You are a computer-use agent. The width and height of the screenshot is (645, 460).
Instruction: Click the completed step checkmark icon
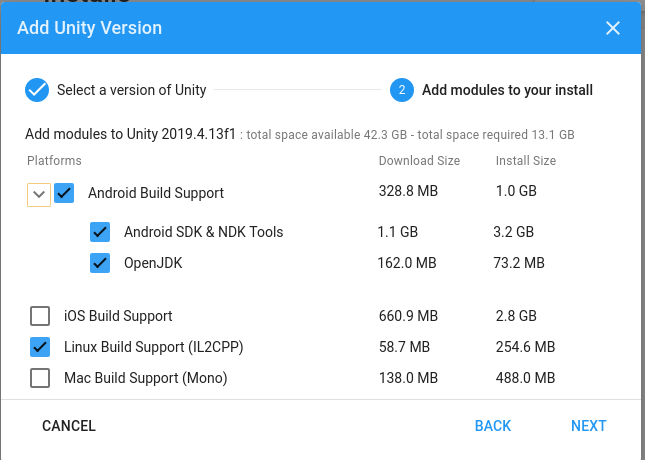point(37,90)
